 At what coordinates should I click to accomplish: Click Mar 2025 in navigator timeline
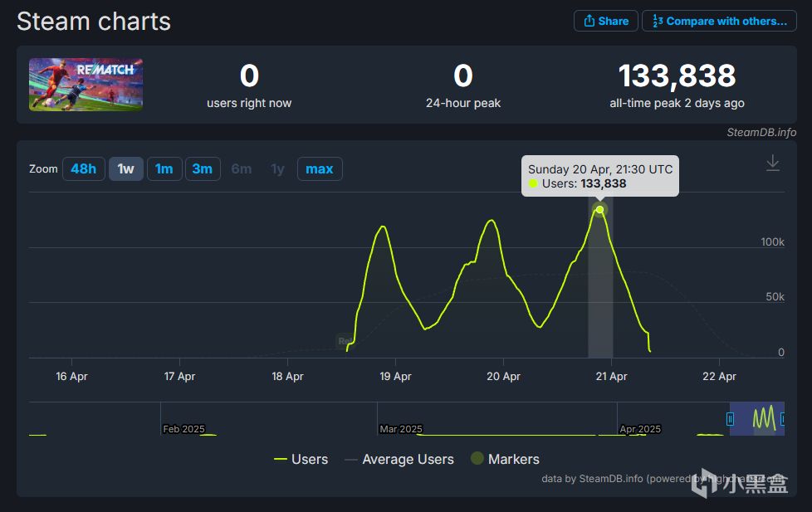pos(401,429)
